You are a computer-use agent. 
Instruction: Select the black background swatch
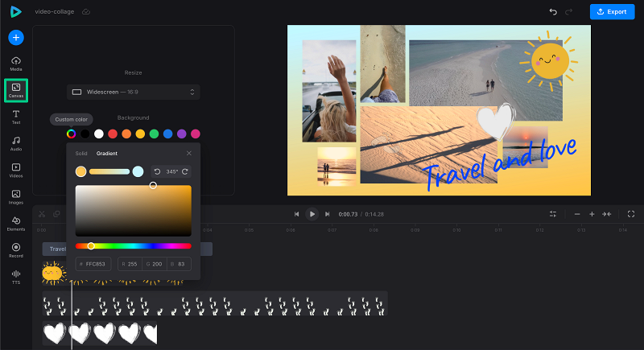point(85,134)
